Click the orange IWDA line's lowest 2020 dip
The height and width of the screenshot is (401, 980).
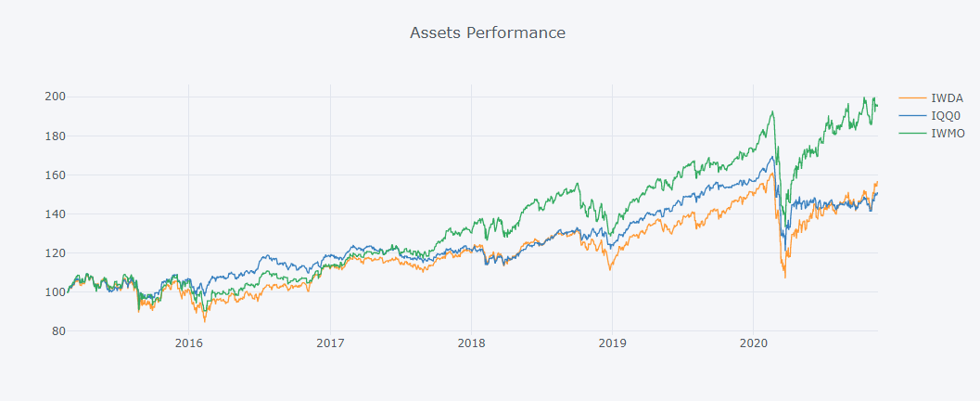point(785,277)
